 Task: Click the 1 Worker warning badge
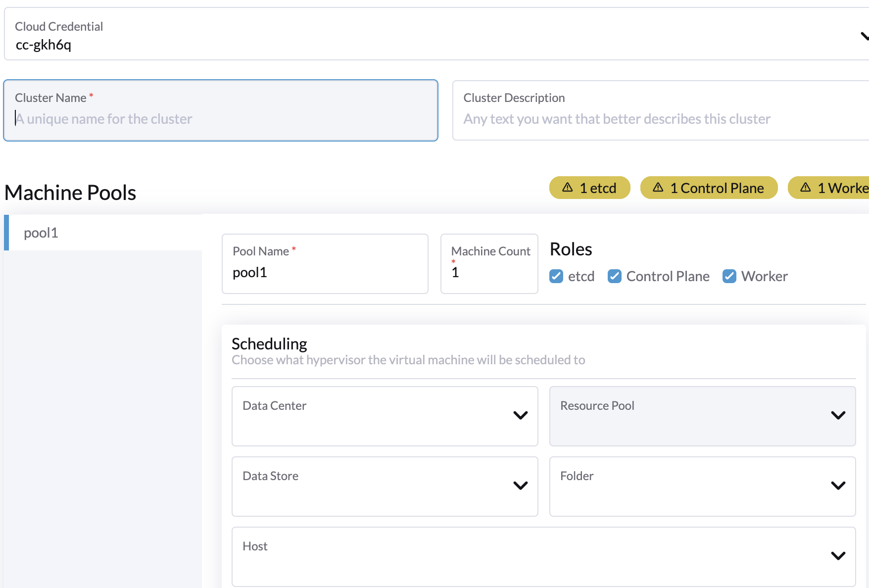pos(835,188)
